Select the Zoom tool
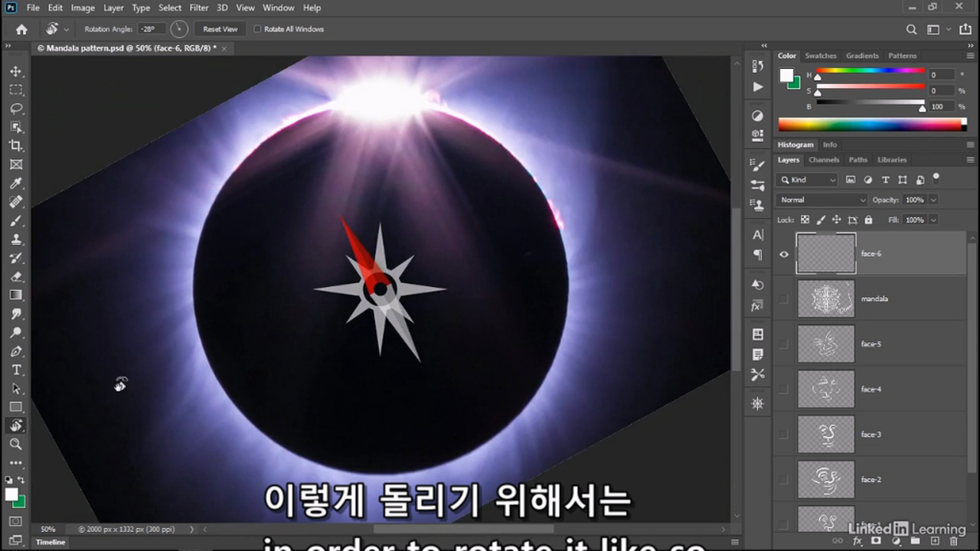The height and width of the screenshot is (551, 980). click(16, 444)
